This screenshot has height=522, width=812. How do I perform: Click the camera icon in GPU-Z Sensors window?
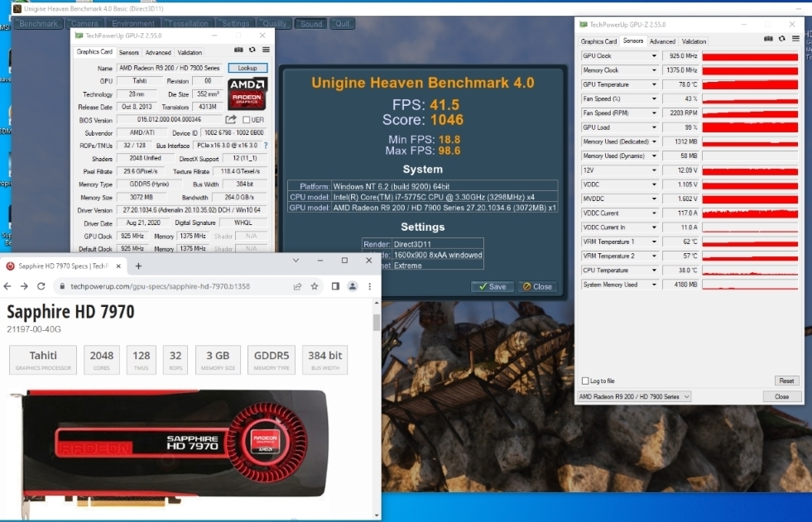(768, 39)
